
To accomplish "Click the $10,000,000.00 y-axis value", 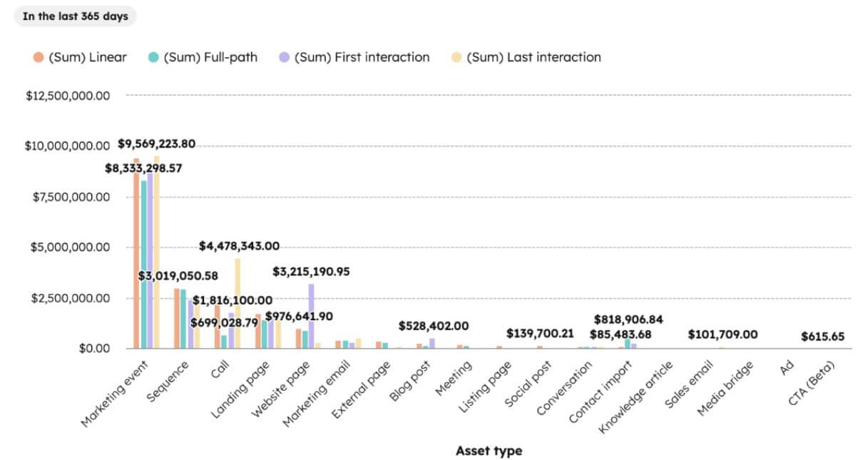I will (68, 146).
